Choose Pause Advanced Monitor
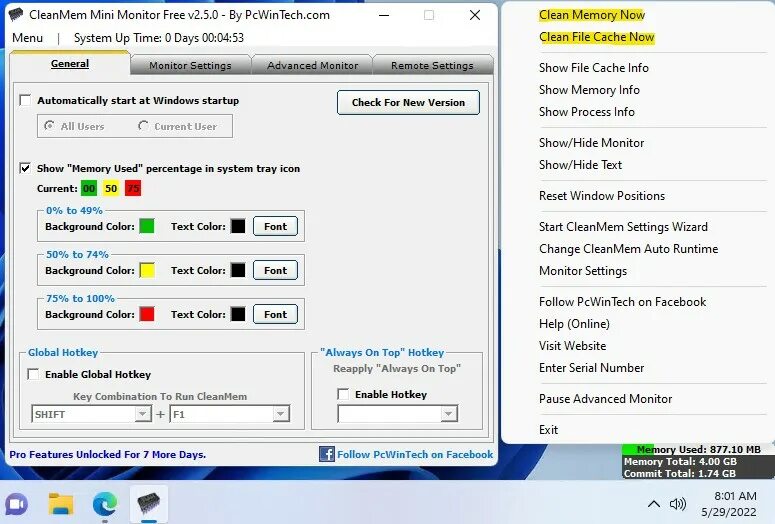This screenshot has height=524, width=775. tap(605, 399)
